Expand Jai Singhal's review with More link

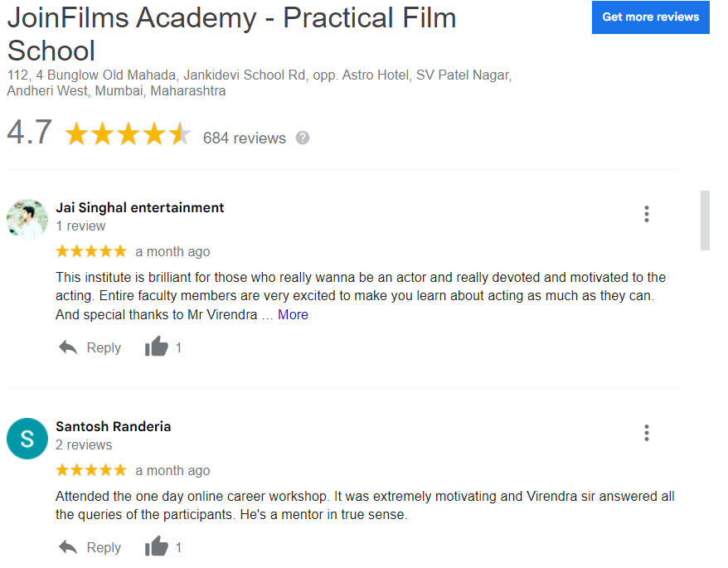293,314
